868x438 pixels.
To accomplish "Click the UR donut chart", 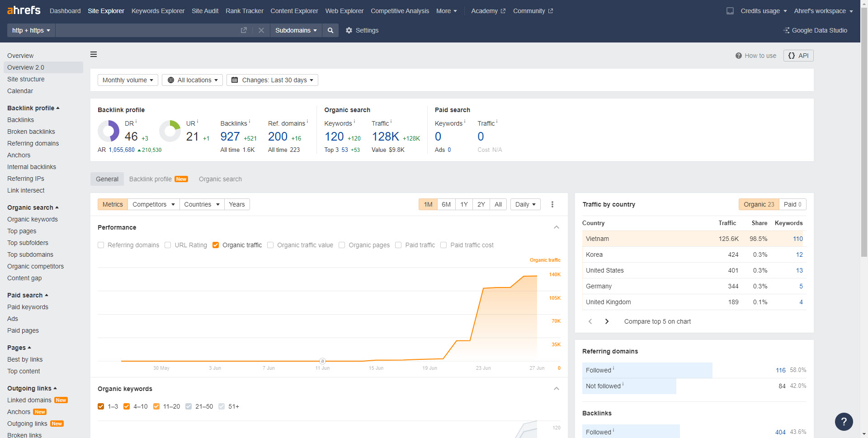I will coord(170,131).
